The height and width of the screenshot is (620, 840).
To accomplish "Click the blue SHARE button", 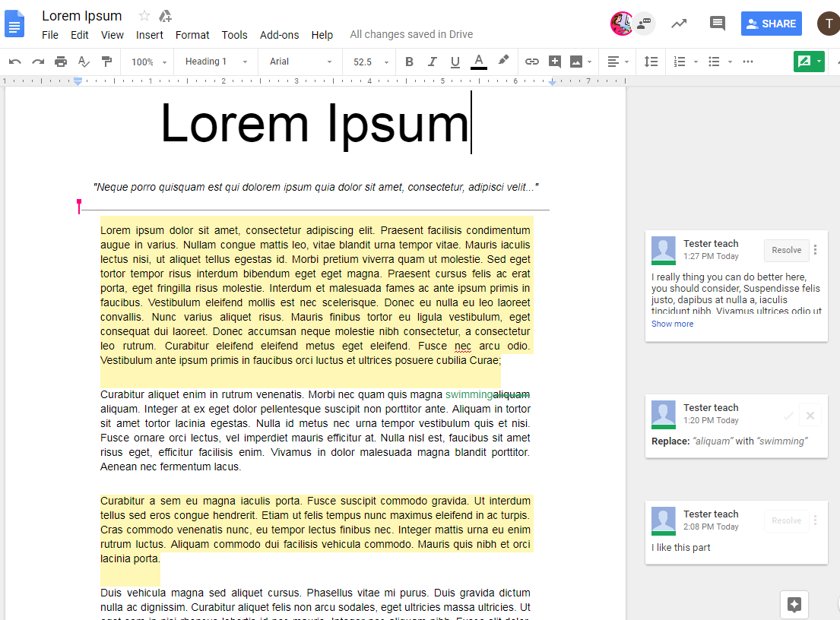I will tap(771, 24).
